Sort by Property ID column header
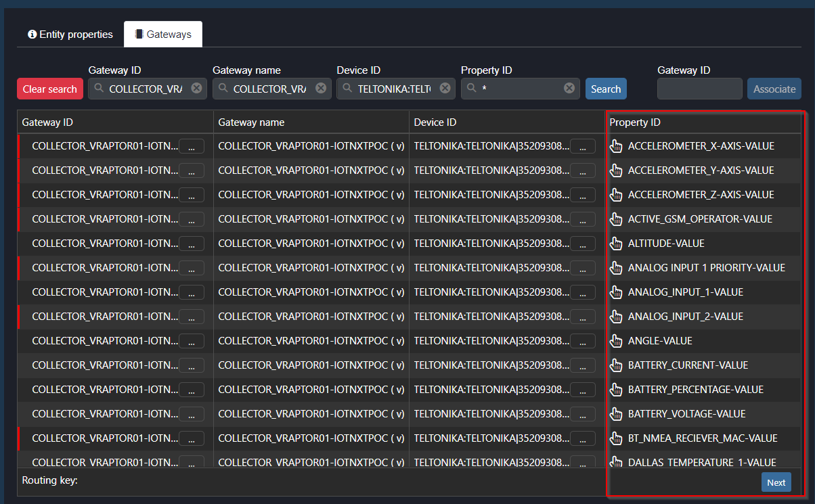This screenshot has width=815, height=504. 635,122
